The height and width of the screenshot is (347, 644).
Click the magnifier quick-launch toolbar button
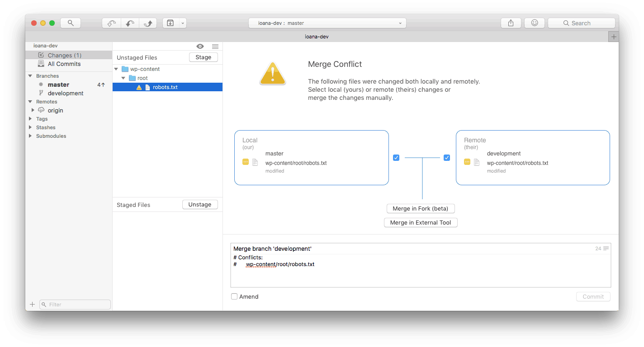coord(71,23)
